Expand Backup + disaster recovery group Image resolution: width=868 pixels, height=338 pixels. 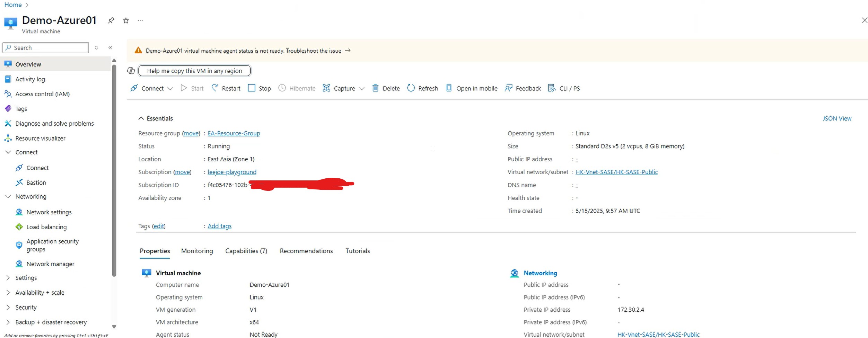click(8, 322)
